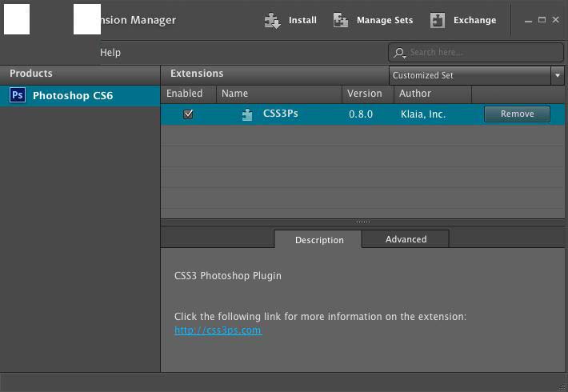Screen dimensions: 568x392
Task: Click the 0.8.0 version cell
Action: point(361,114)
